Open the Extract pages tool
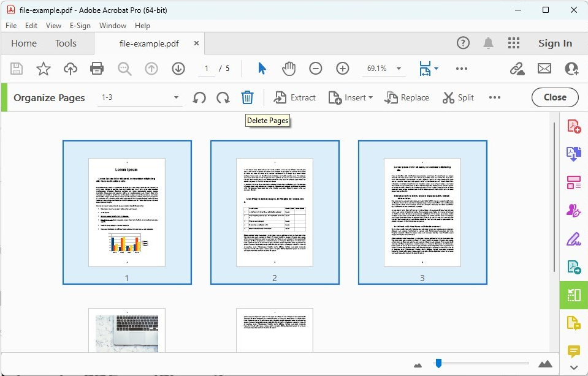588x376 pixels. point(294,97)
